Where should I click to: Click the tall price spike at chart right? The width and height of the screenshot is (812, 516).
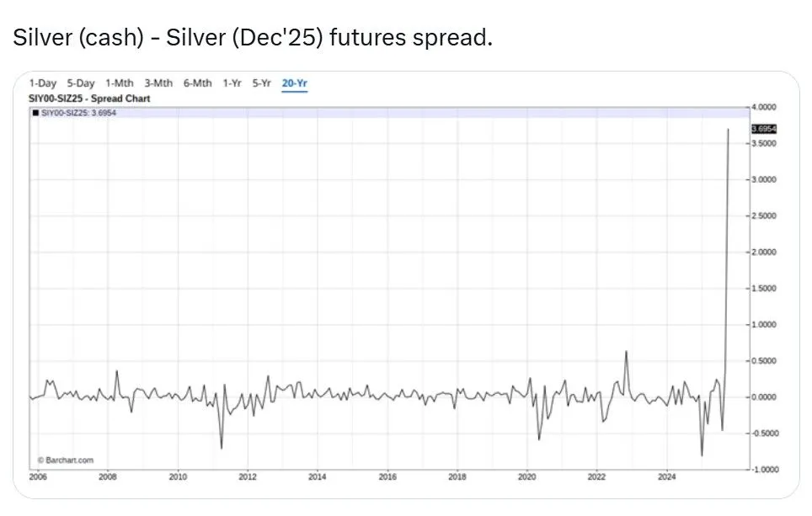click(728, 210)
